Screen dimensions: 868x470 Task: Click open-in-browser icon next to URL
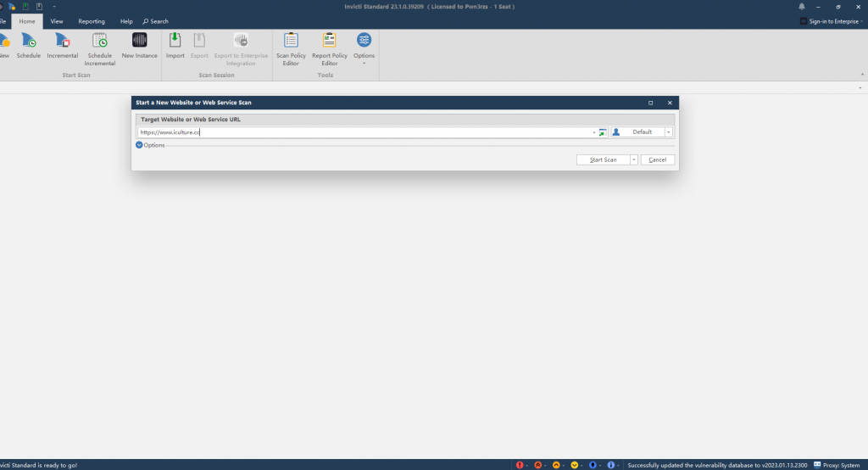pyautogui.click(x=603, y=132)
